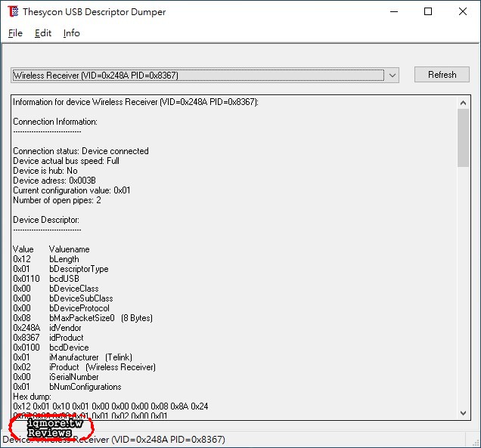Click the scrollbar up arrow

463,103
